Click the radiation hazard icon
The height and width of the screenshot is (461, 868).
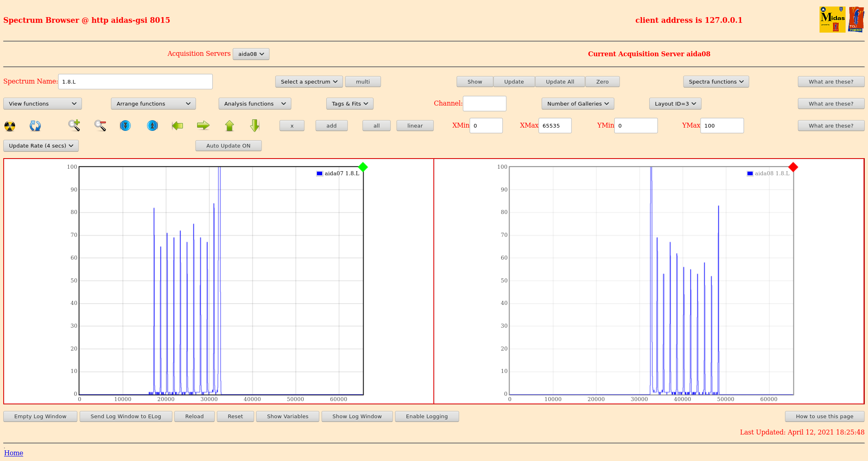pos(10,126)
